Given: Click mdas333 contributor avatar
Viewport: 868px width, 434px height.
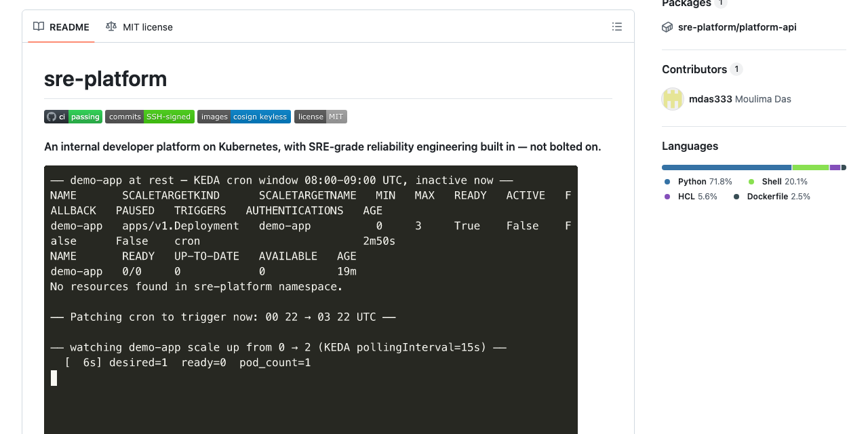Looking at the screenshot, I should (x=673, y=99).
